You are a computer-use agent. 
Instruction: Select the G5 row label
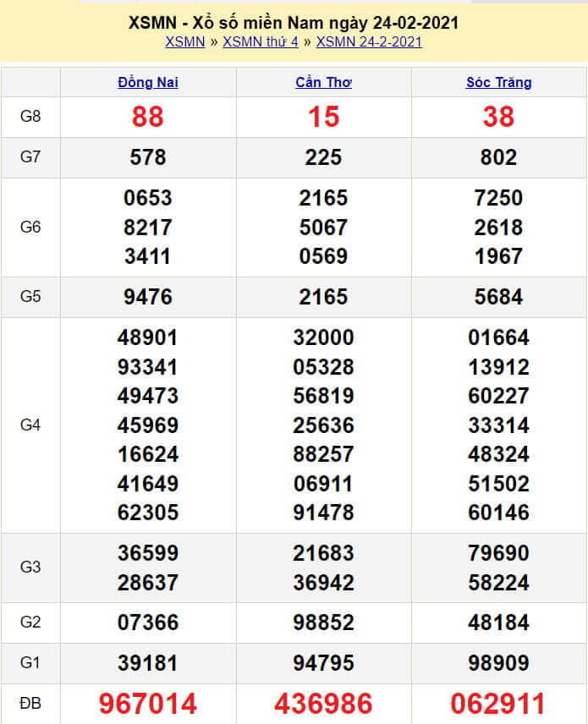pyautogui.click(x=30, y=296)
